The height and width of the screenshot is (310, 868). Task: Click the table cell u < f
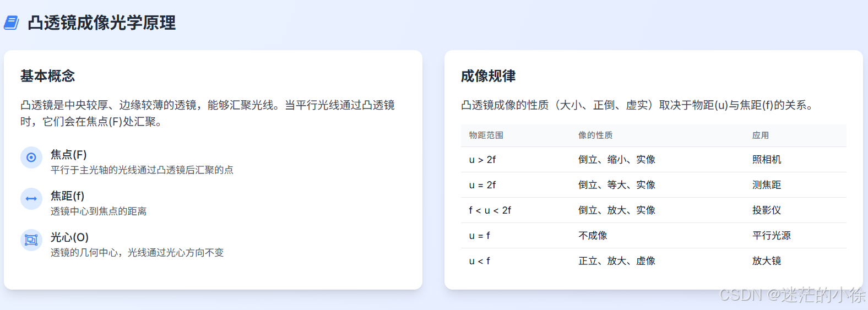click(480, 261)
